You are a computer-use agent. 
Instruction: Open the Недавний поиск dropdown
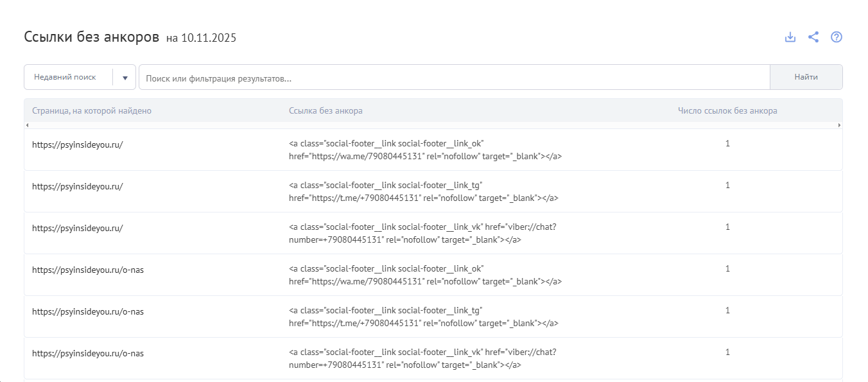80,77
